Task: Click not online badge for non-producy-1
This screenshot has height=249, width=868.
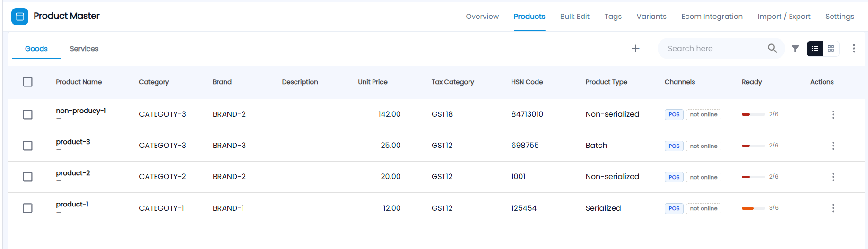Action: 703,114
